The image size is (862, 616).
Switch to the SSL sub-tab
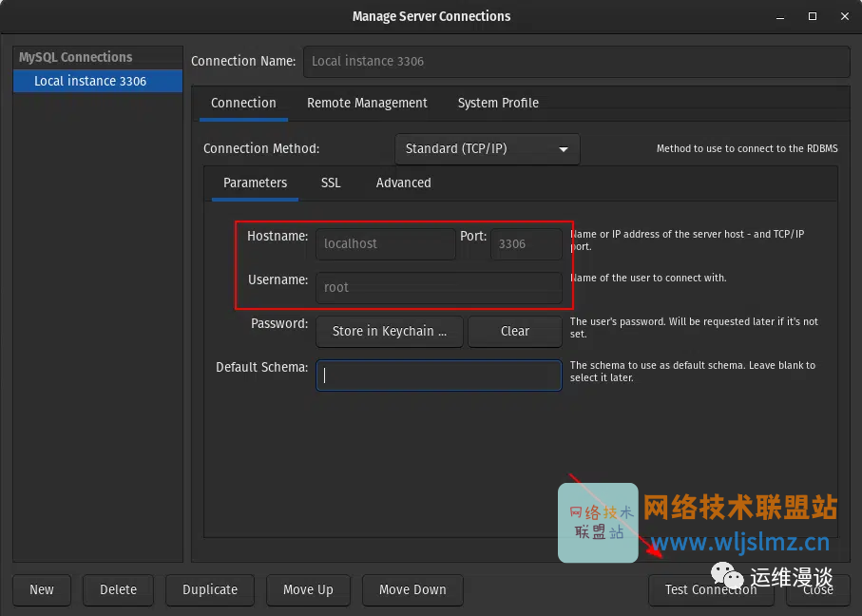(x=331, y=183)
